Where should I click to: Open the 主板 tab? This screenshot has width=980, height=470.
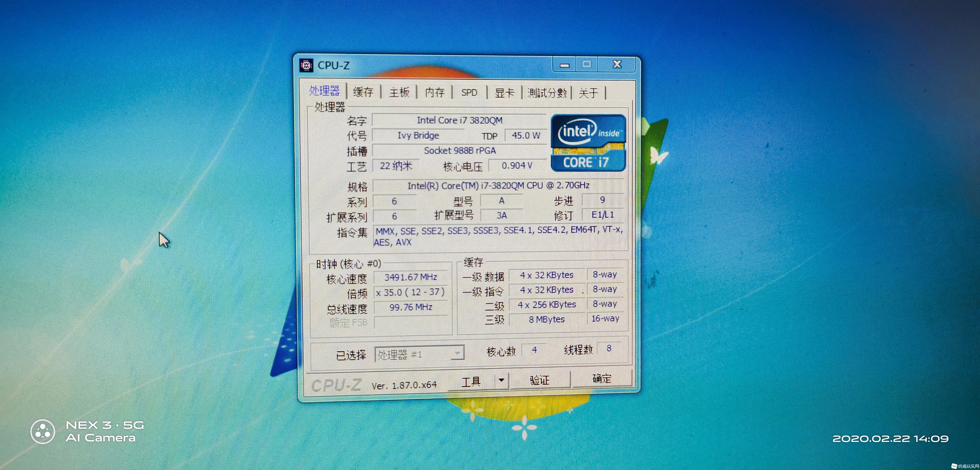[x=399, y=92]
